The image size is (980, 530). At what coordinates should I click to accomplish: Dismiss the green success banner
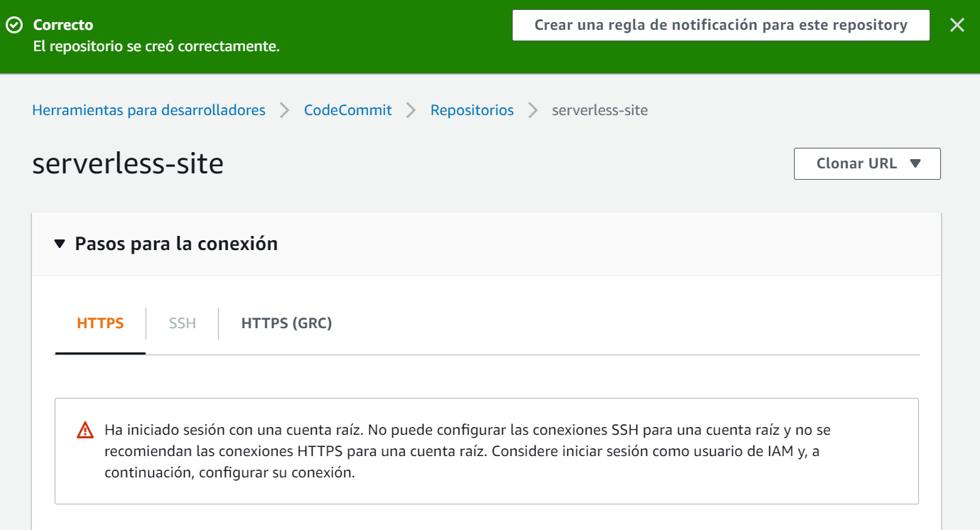click(x=957, y=25)
